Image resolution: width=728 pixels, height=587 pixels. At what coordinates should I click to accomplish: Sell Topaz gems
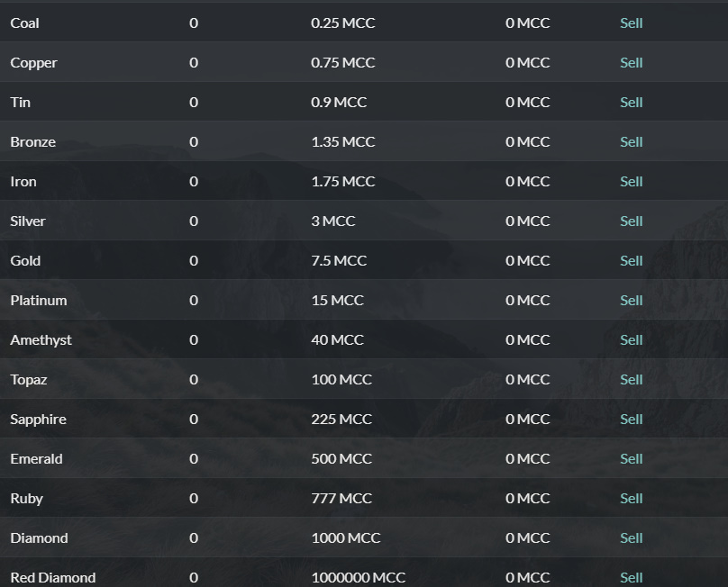tap(631, 379)
